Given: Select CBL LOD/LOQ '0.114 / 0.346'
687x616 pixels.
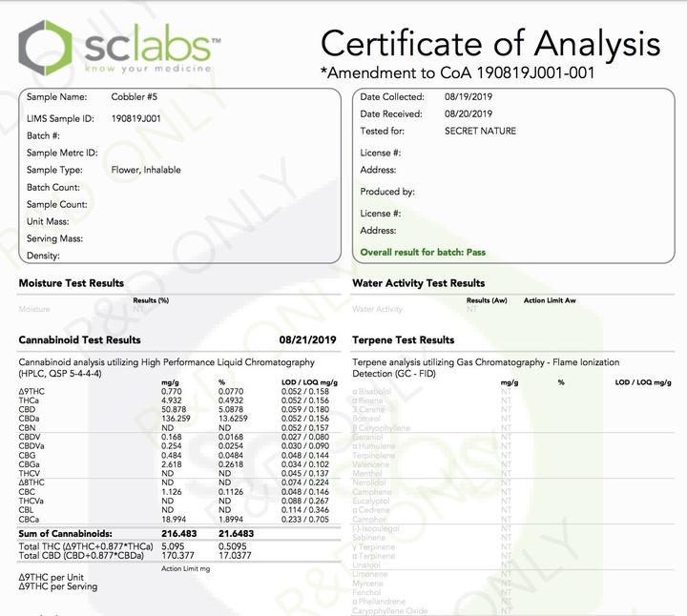Looking at the screenshot, I should click(x=305, y=510).
